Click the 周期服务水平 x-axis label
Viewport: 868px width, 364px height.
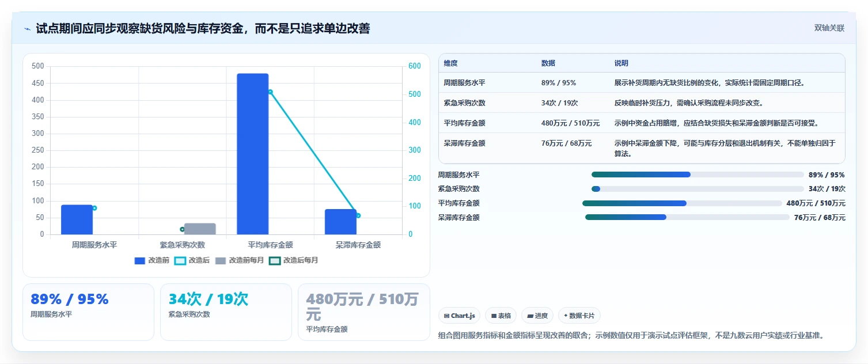click(x=94, y=245)
